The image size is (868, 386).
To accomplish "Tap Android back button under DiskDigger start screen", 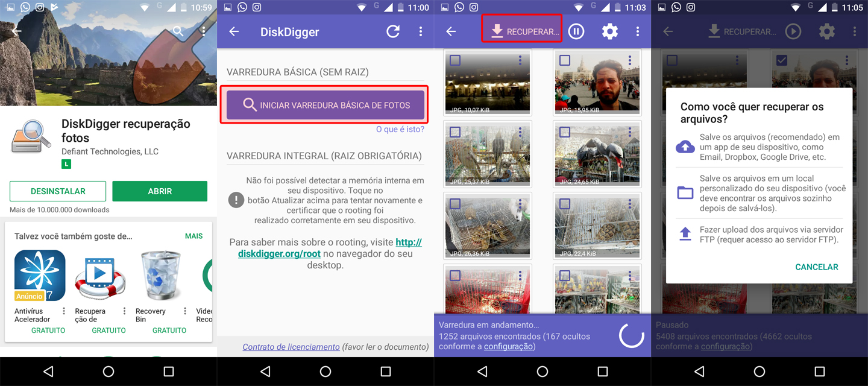I will pos(265,372).
